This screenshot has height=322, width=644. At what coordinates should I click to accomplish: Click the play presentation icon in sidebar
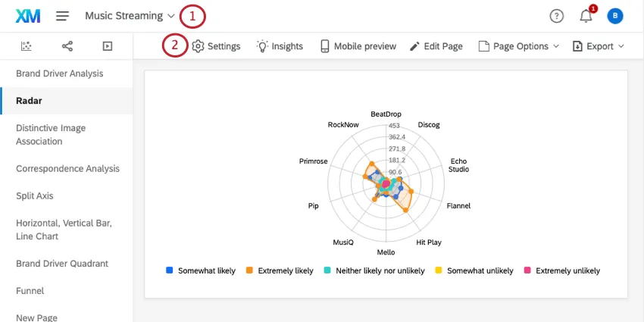(x=108, y=46)
